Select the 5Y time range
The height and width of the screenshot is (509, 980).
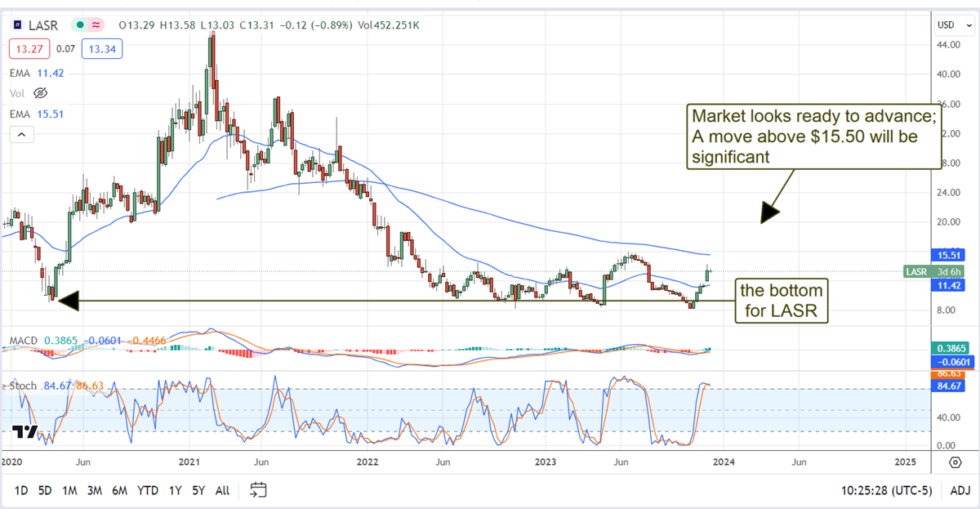tap(198, 490)
